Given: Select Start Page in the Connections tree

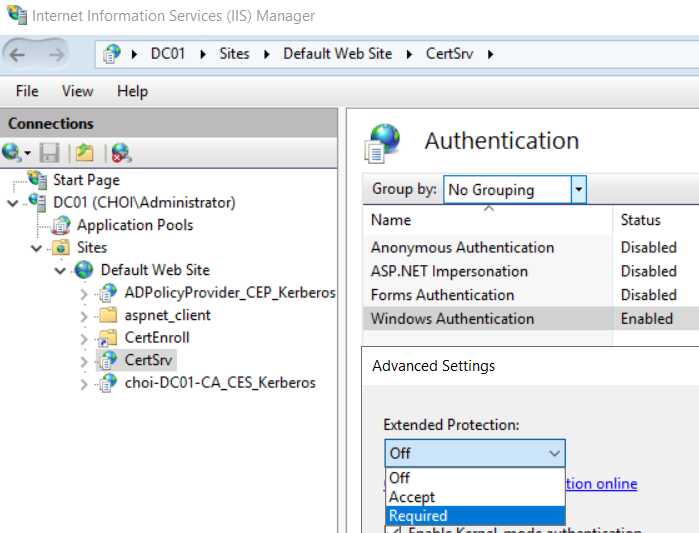Looking at the screenshot, I should tap(86, 180).
